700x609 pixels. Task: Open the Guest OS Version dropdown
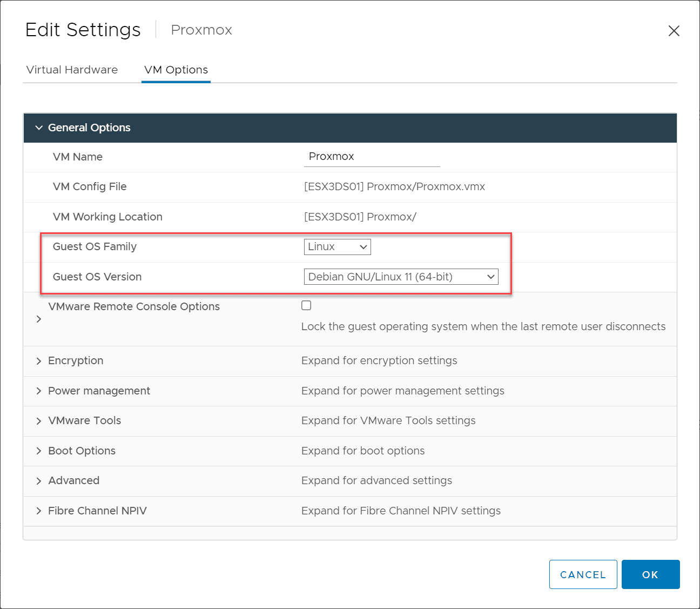point(401,277)
